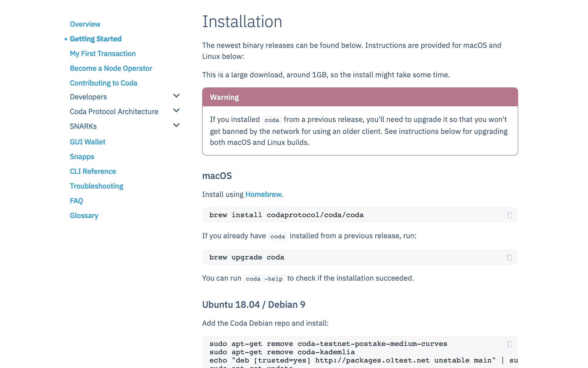Open the Overview page
Image resolution: width=588 pixels, height=368 pixels.
tap(85, 24)
